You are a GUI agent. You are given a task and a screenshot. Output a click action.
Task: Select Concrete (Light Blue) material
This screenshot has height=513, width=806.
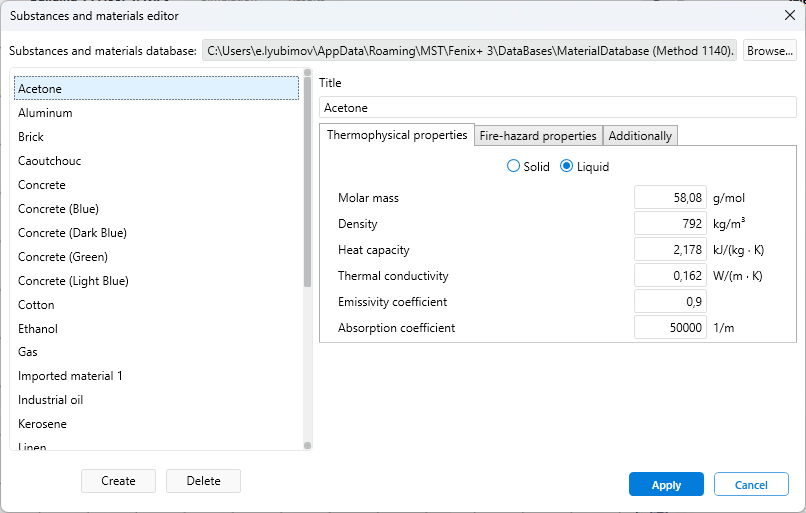pos(156,281)
